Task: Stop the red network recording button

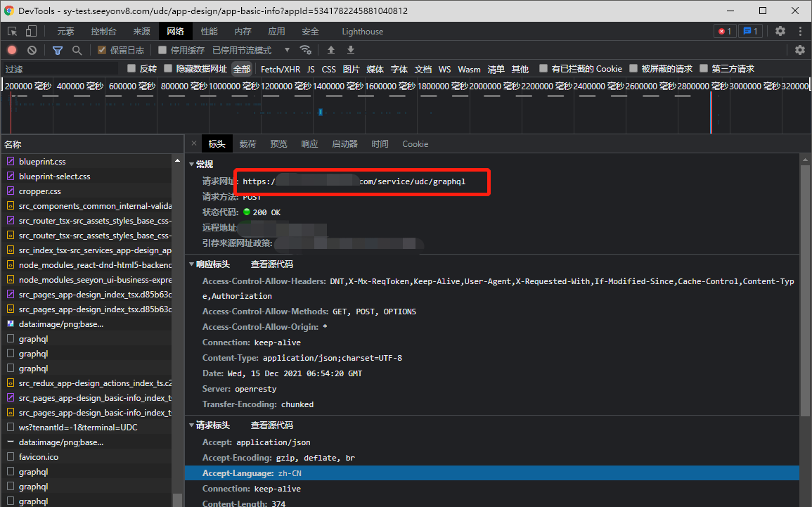Action: pos(11,50)
